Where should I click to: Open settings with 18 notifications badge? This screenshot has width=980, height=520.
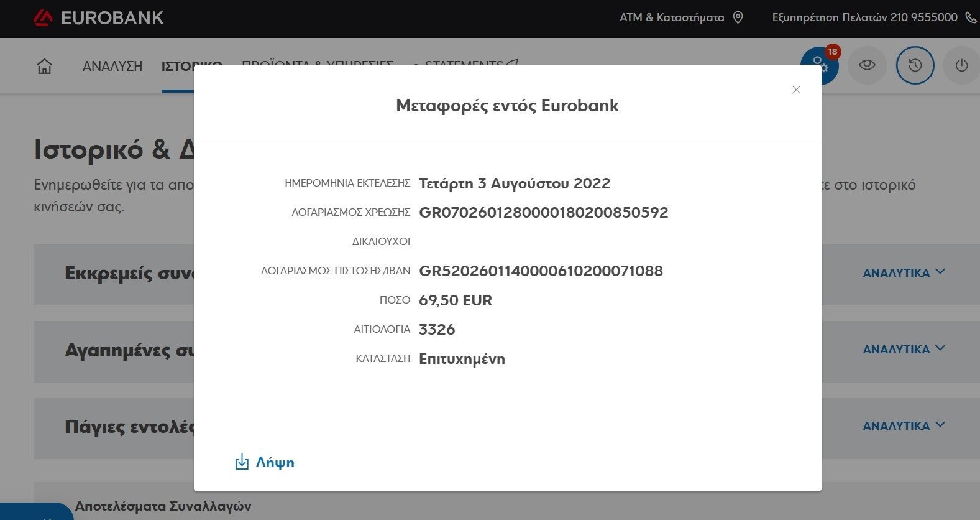click(x=820, y=65)
